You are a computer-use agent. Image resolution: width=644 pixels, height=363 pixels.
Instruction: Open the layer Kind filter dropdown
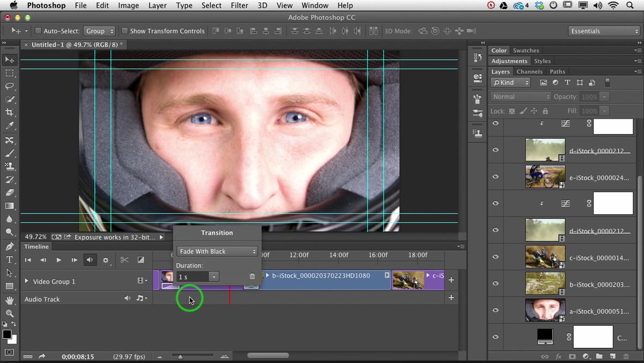[x=511, y=83]
